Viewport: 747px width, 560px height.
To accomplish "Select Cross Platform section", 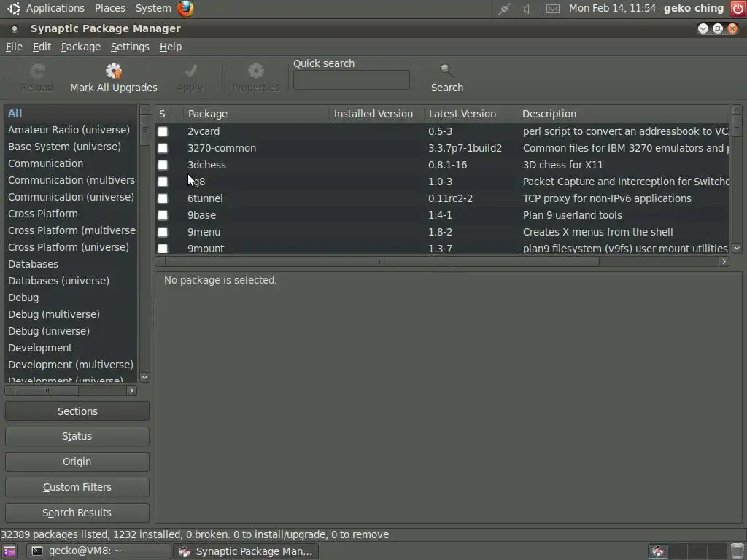I will click(71, 214).
